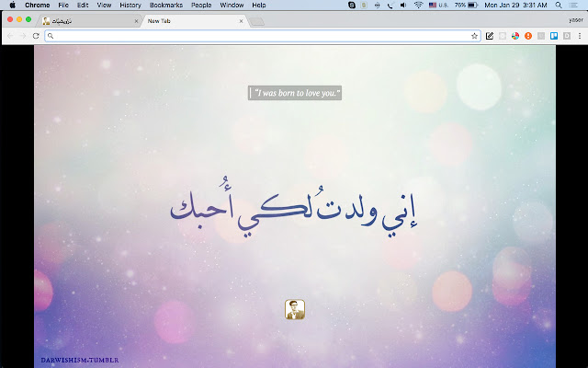
Task: Open the Apple menu
Action: point(12,5)
